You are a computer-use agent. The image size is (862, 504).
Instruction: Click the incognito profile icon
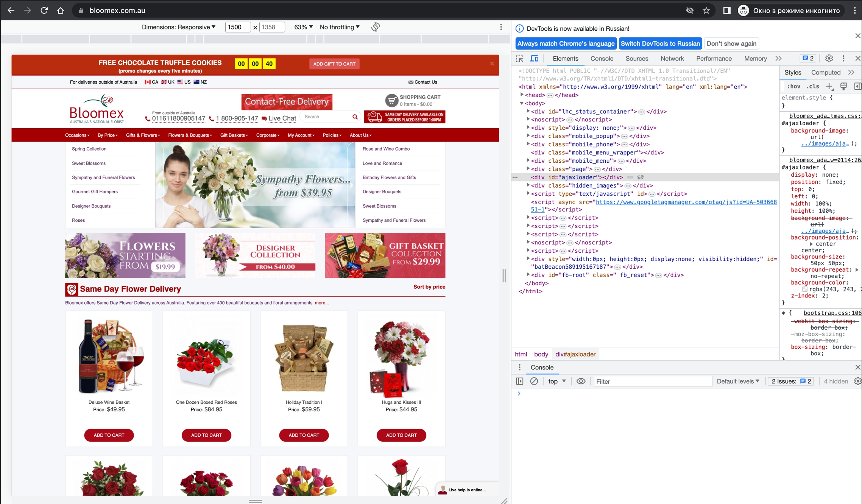point(743,11)
